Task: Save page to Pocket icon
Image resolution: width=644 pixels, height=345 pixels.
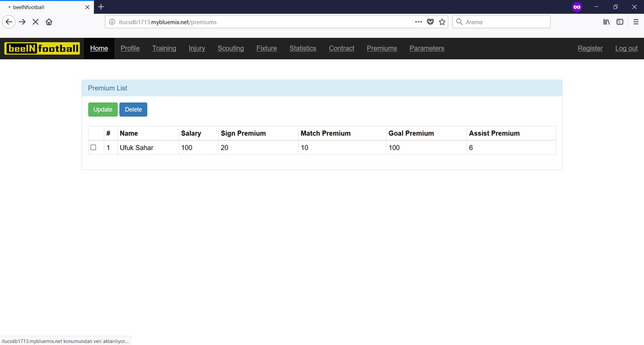Action: click(x=430, y=22)
